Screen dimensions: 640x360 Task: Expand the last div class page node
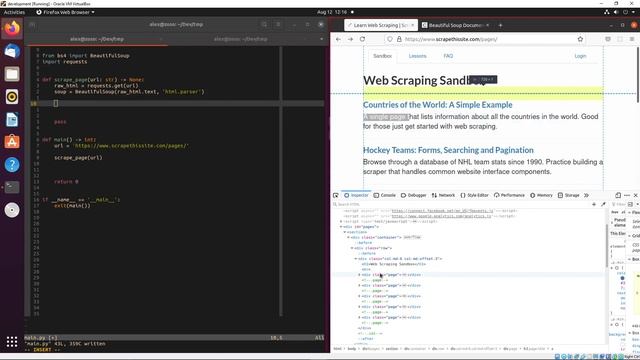(x=359, y=317)
